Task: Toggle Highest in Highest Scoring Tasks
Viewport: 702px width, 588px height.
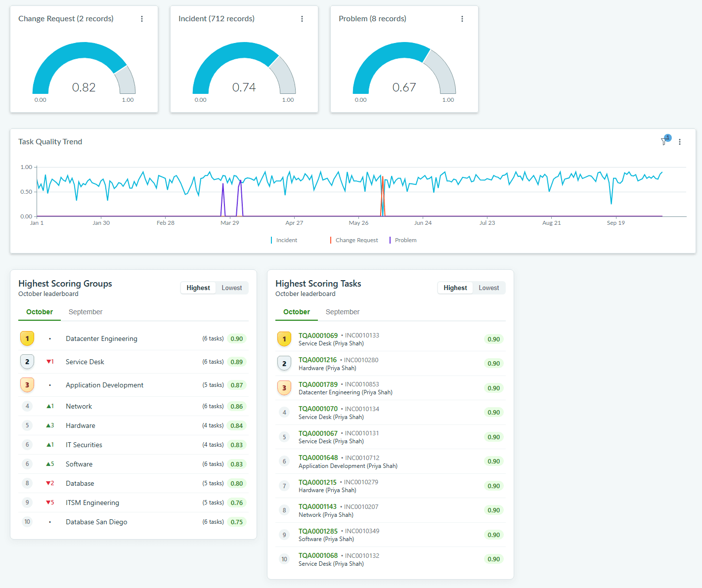Action: point(455,288)
